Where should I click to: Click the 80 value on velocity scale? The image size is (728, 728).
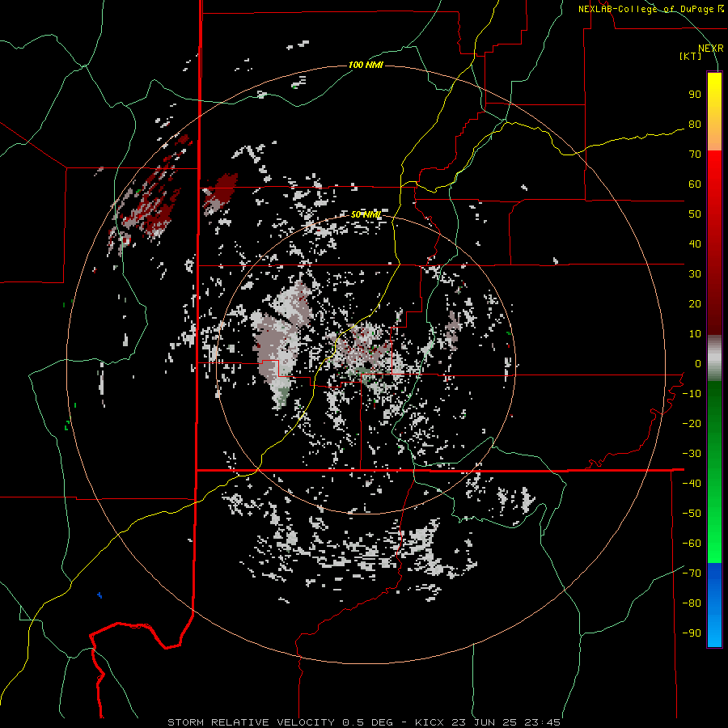coord(695,124)
